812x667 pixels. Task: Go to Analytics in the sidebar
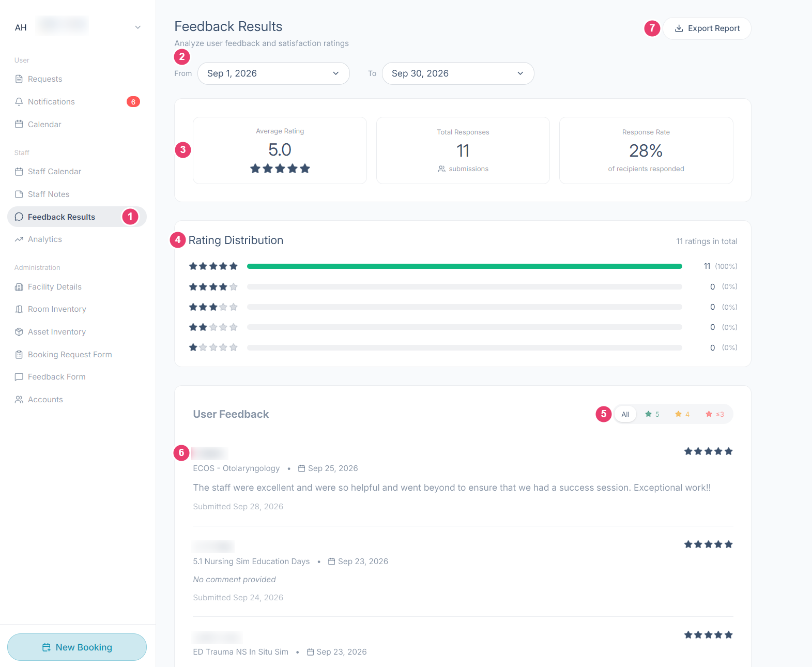[77, 239]
